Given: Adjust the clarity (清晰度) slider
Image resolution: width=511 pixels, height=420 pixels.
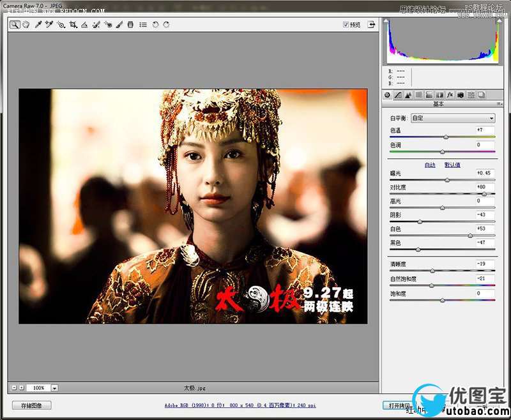Looking at the screenshot, I should pos(432,271).
